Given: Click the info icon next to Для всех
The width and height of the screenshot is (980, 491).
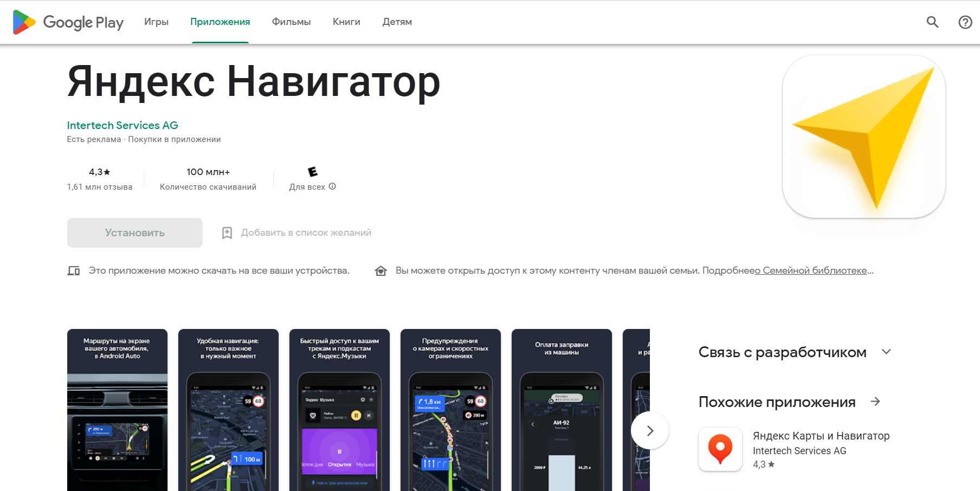Looking at the screenshot, I should click(x=332, y=186).
